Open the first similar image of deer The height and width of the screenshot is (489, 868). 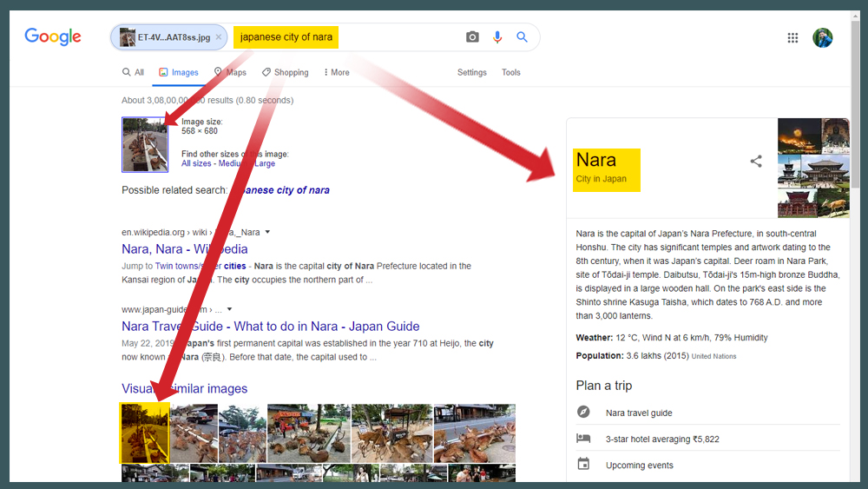tap(145, 433)
